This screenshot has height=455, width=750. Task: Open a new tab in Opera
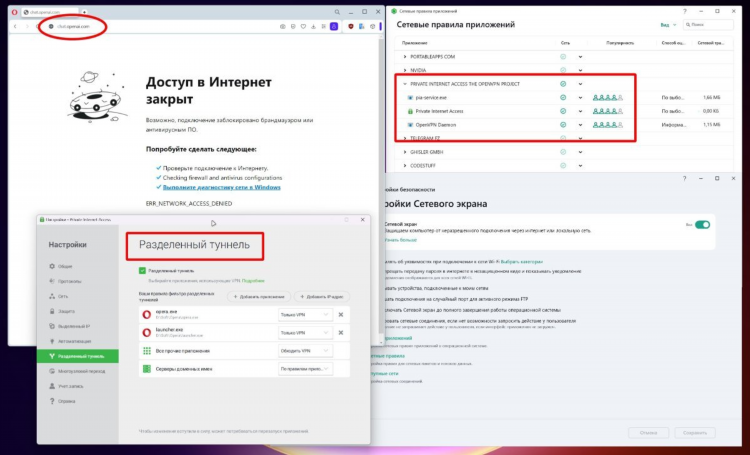(84, 12)
